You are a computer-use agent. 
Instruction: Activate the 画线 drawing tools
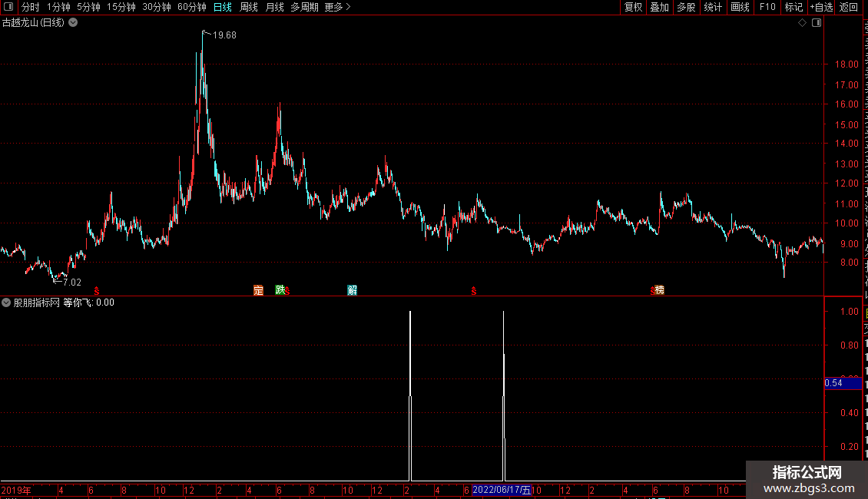[x=740, y=7]
